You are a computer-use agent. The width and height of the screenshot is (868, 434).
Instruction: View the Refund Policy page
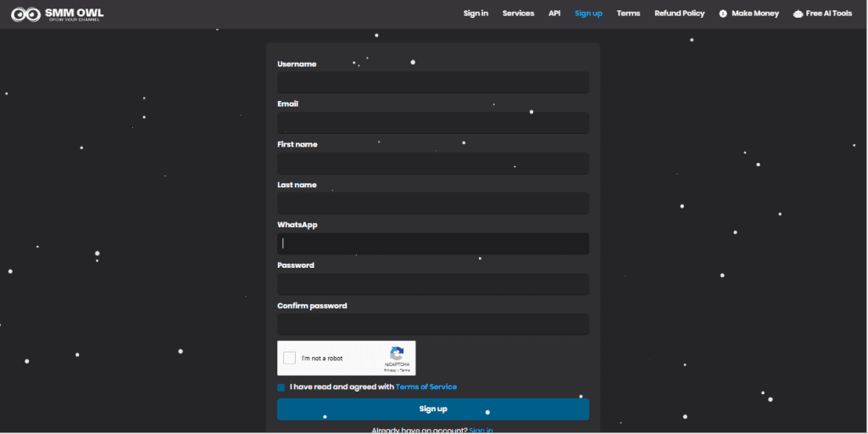click(679, 14)
